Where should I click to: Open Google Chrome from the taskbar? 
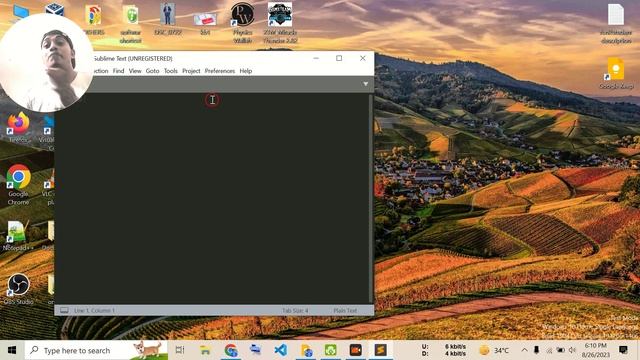click(x=231, y=350)
